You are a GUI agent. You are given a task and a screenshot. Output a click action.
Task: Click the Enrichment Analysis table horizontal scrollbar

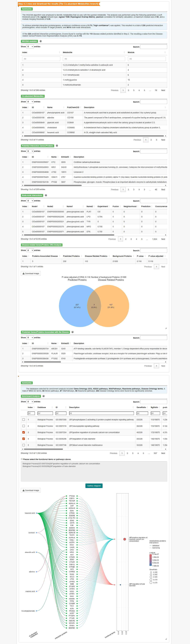[x=43, y=449]
